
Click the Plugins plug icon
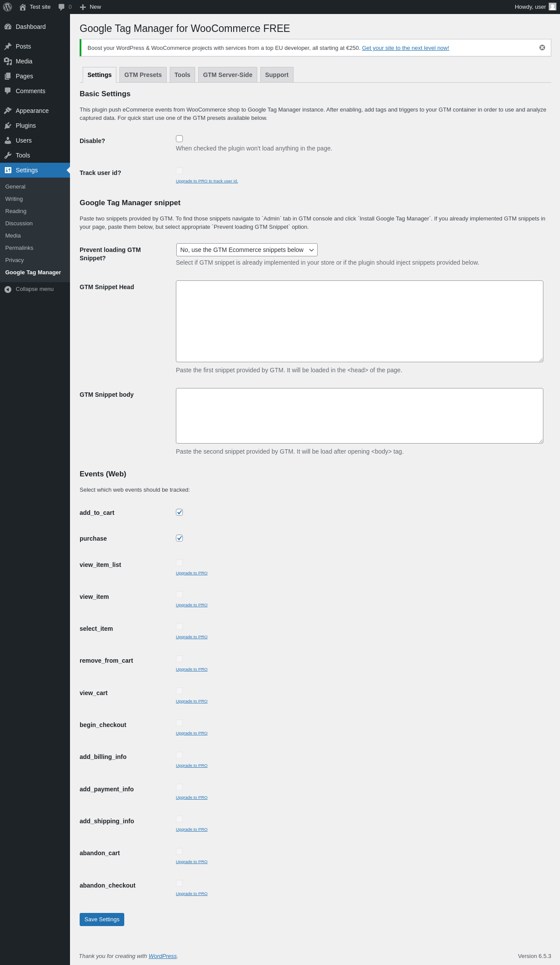[8, 126]
